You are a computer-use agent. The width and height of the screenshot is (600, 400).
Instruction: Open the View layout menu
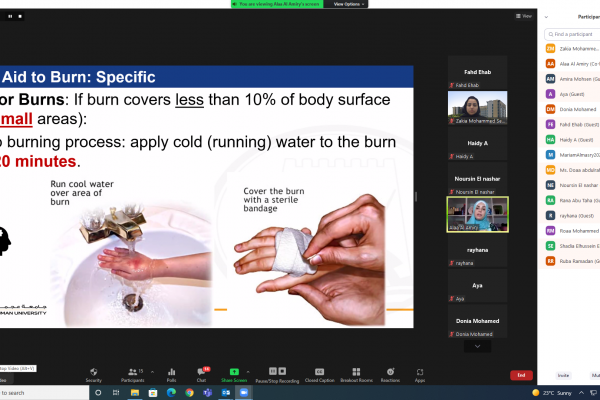click(523, 16)
